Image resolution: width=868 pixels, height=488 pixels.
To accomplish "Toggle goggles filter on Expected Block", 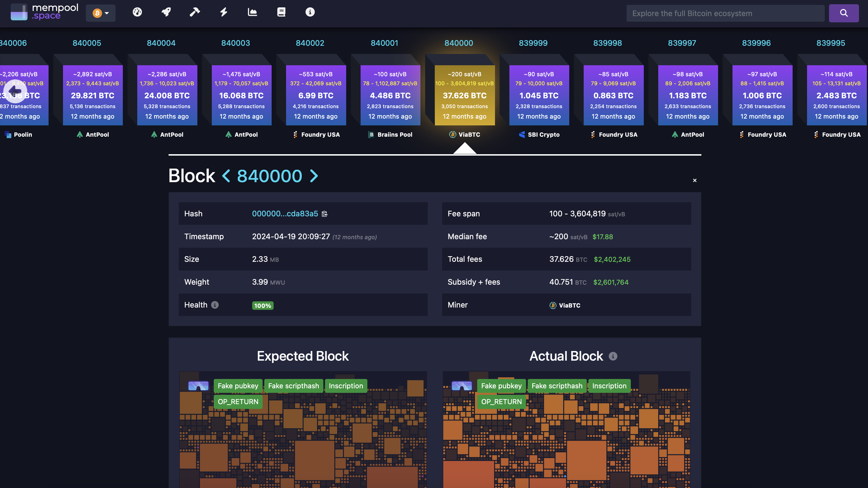I will click(x=199, y=385).
